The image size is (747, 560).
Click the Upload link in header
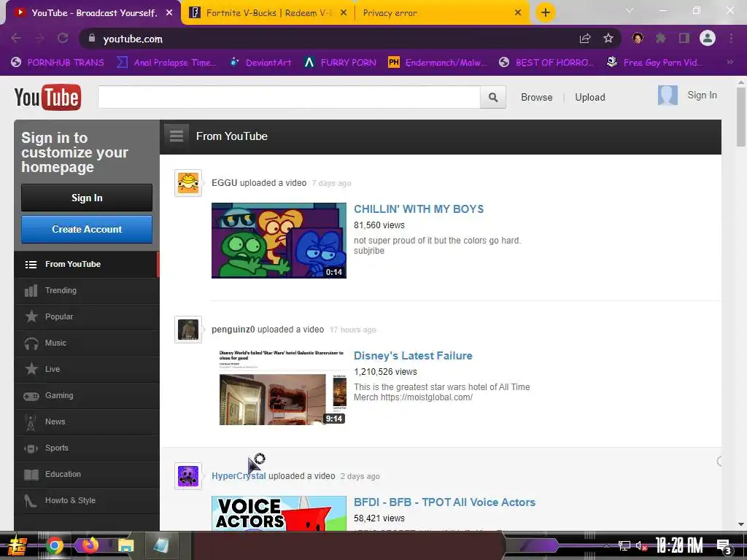[x=589, y=97]
